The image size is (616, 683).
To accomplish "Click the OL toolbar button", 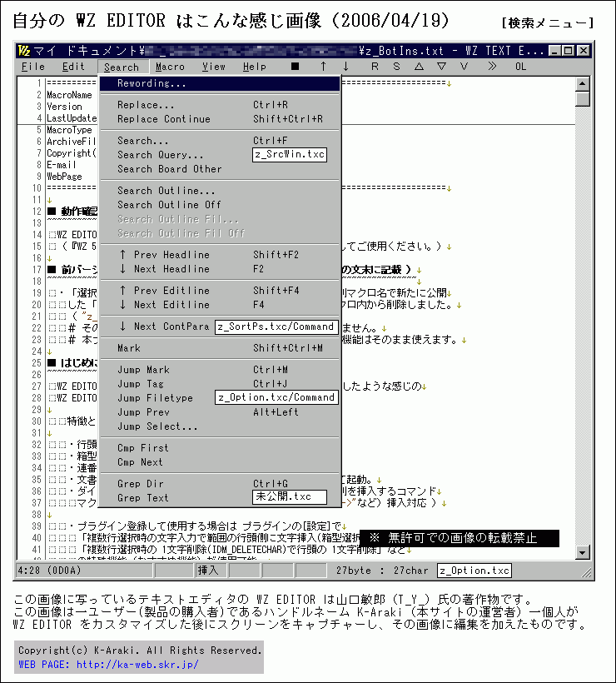I will coord(520,67).
